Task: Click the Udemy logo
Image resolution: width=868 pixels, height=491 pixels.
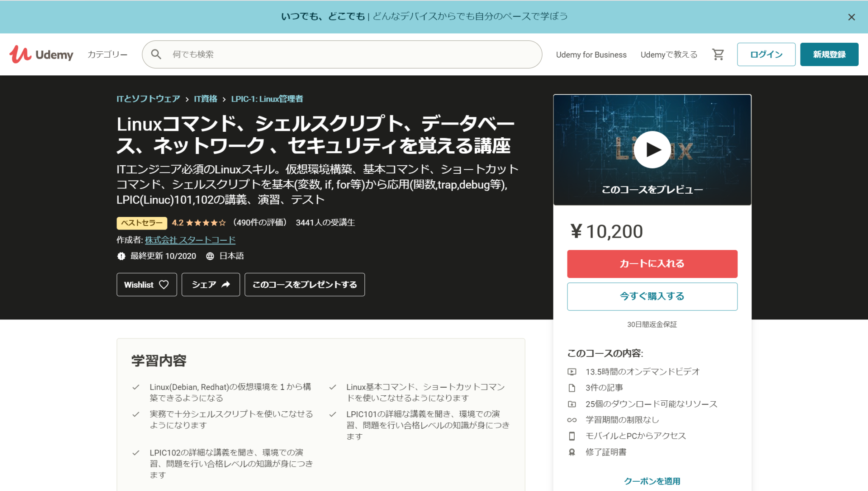Action: (x=42, y=54)
